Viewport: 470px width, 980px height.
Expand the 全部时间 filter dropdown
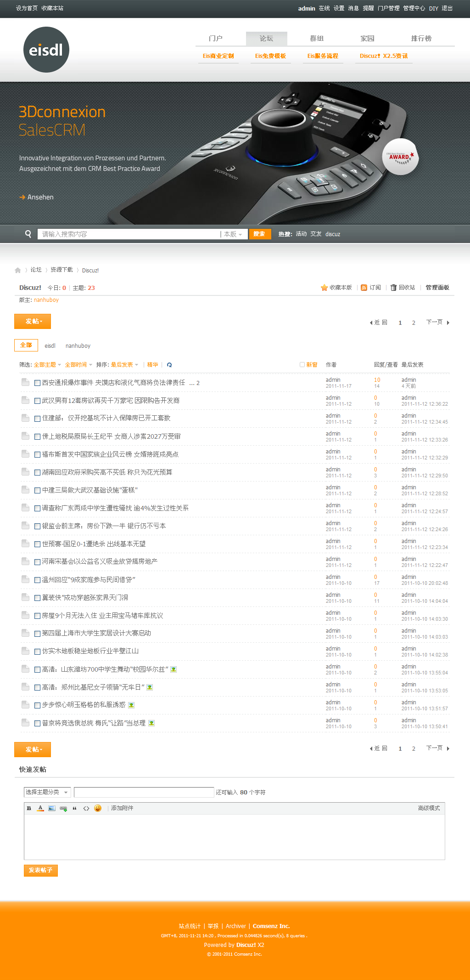[x=78, y=365]
